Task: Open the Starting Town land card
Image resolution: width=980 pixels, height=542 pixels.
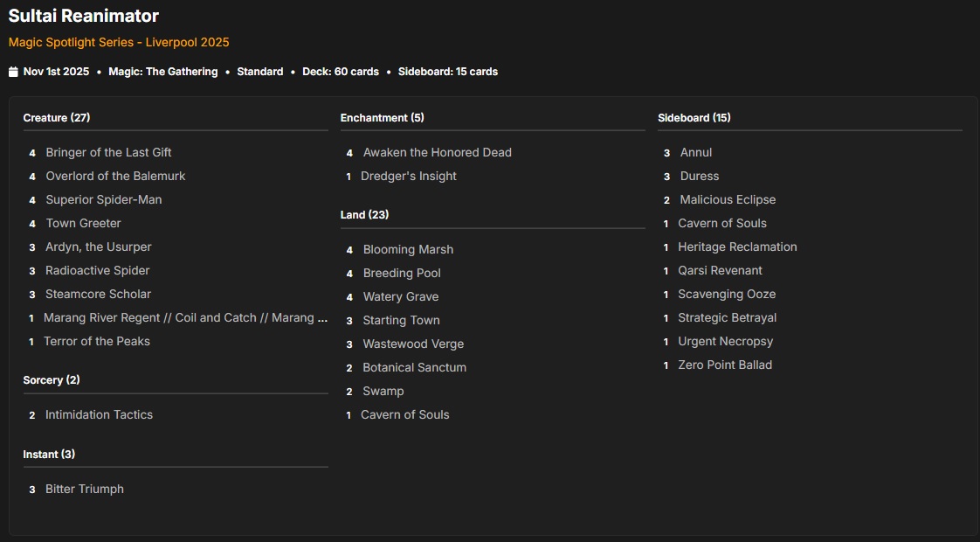Action: [x=401, y=321]
